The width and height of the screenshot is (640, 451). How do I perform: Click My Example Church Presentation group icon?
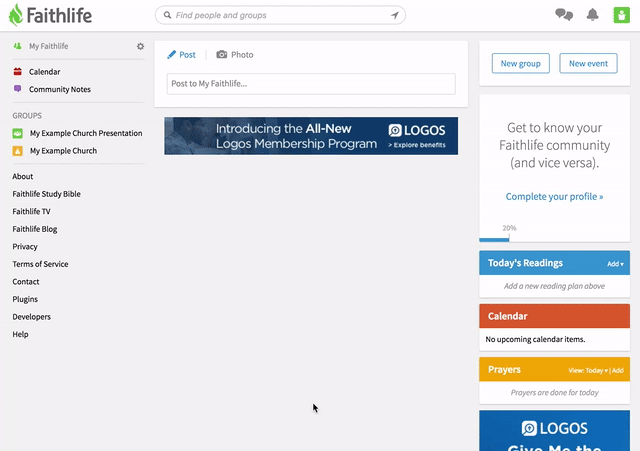coord(18,133)
